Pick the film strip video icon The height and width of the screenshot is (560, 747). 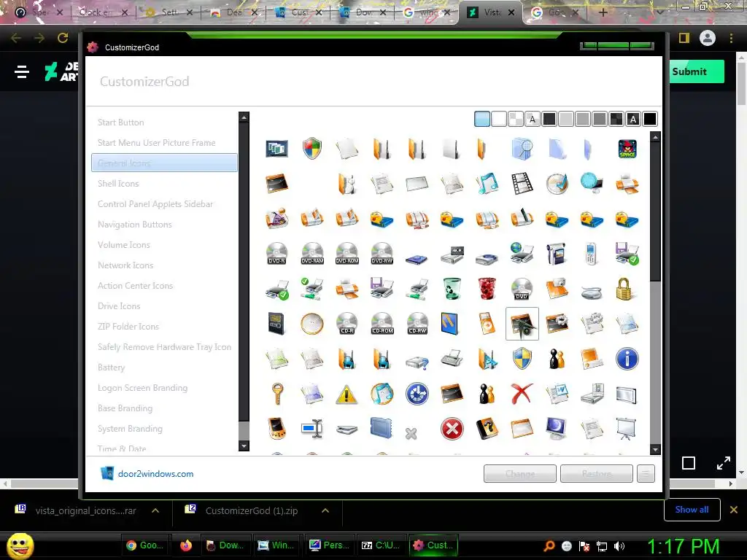click(x=522, y=183)
